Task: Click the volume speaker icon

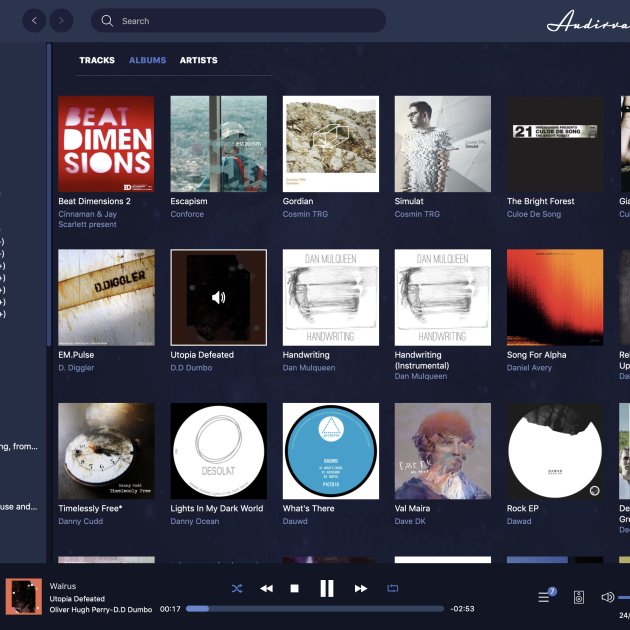Action: click(x=607, y=597)
